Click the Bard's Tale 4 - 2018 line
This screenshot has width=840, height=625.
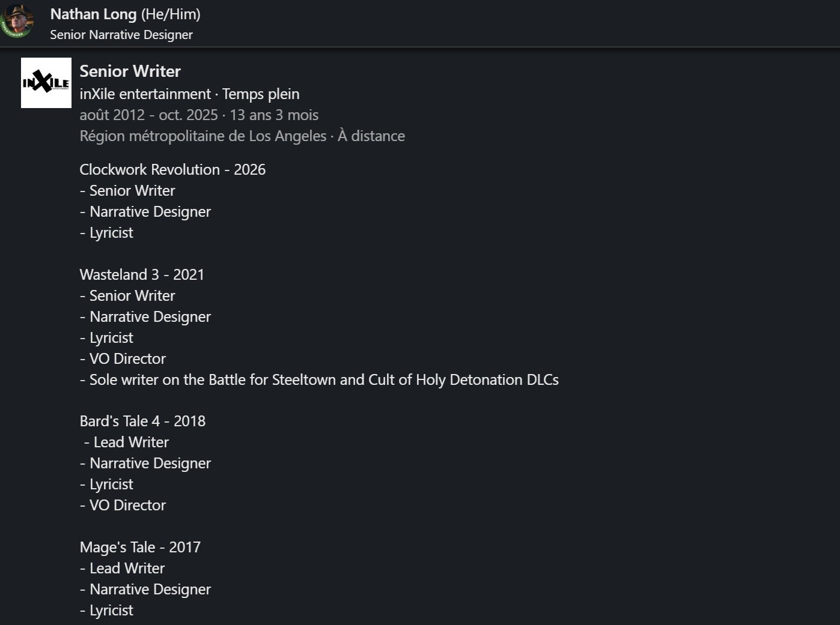142,421
